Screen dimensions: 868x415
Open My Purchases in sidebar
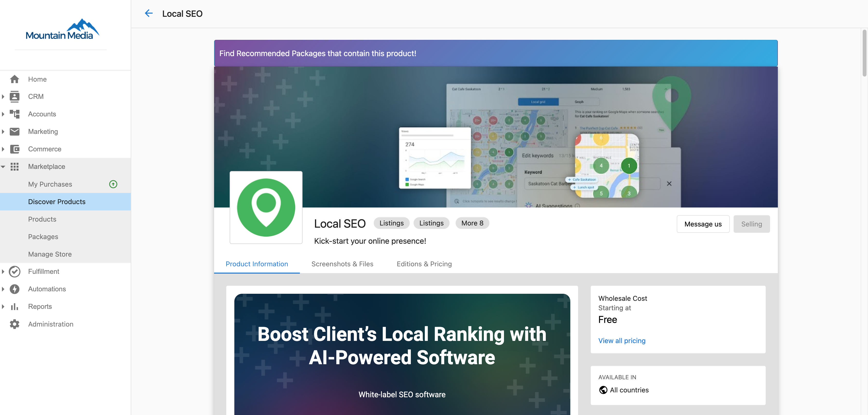[x=65, y=184]
